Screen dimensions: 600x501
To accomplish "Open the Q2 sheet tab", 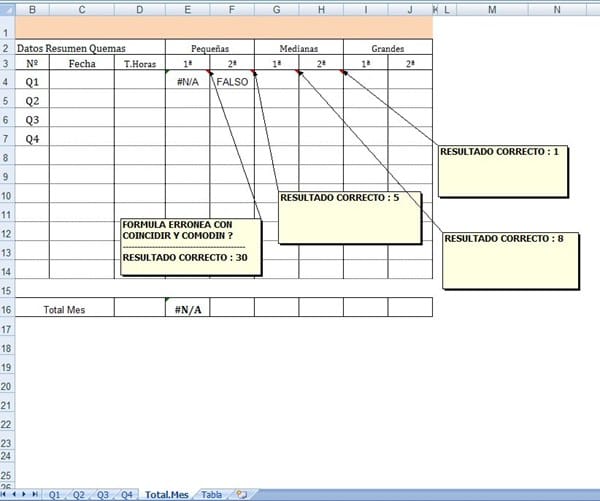I will 78,495.
